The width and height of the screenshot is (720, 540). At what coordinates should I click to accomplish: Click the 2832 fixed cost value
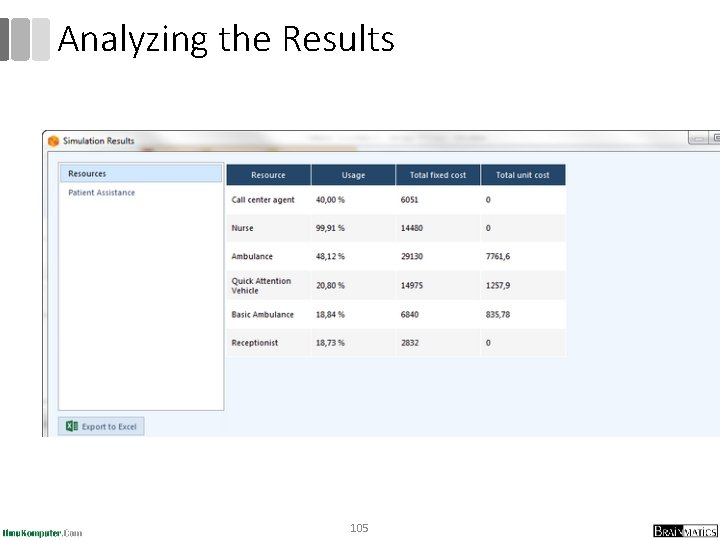[x=410, y=343]
